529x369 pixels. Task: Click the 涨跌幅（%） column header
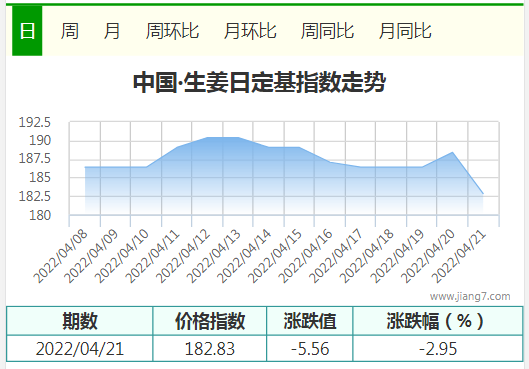pos(438,321)
